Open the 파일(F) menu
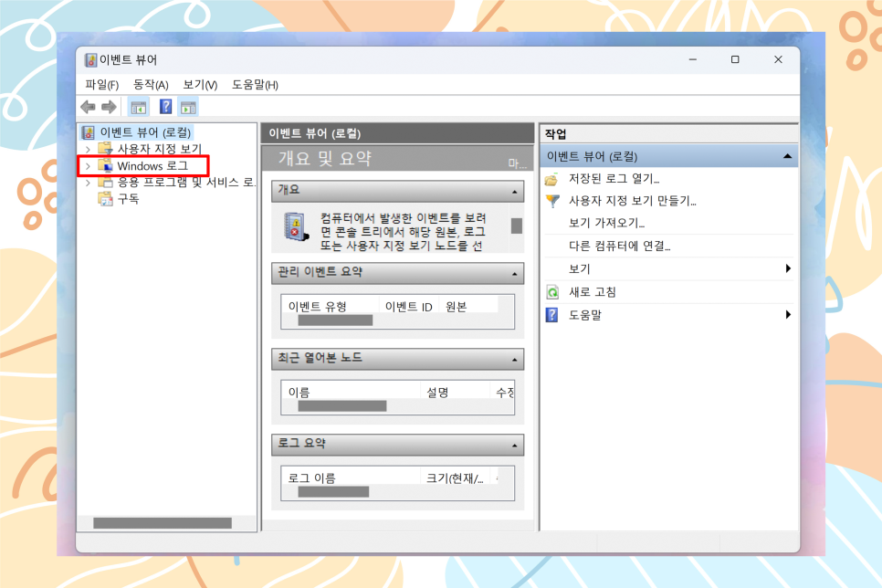Screen dimensions: 882x588 click(102, 85)
